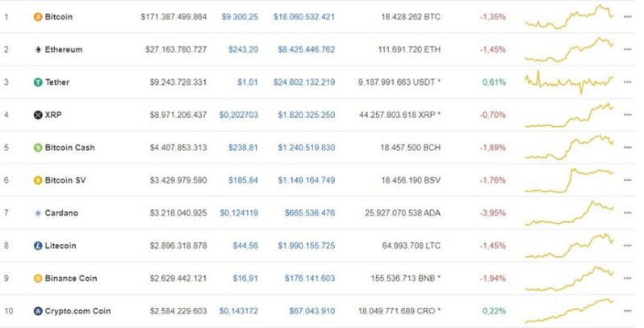Image resolution: width=644 pixels, height=328 pixels.
Task: Click the XRP logo icon
Action: 37,115
